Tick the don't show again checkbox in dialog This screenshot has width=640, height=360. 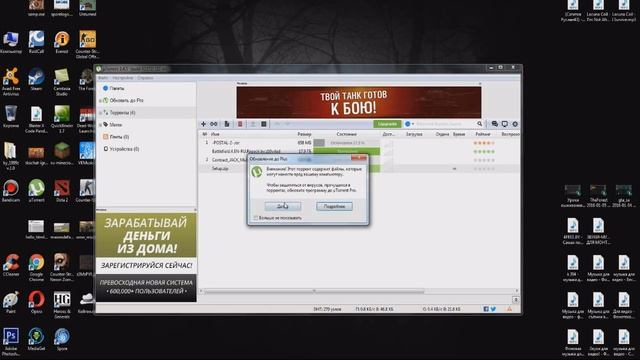coord(256,218)
